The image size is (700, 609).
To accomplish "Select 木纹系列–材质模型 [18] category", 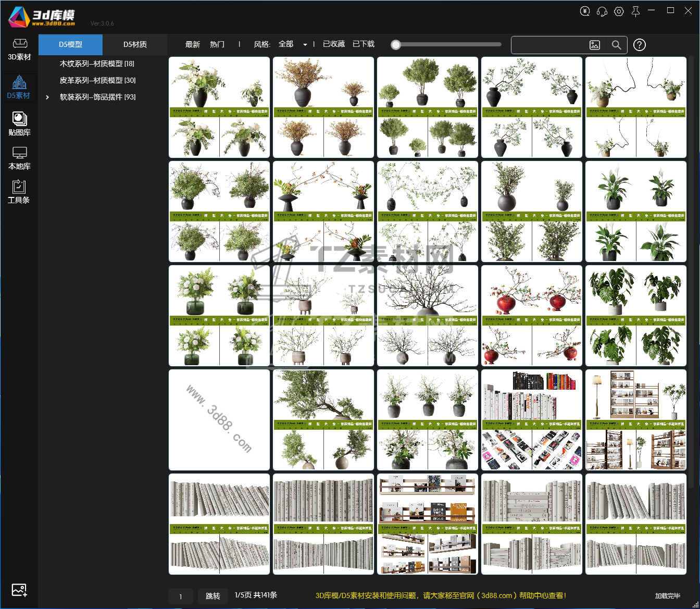I will point(97,64).
